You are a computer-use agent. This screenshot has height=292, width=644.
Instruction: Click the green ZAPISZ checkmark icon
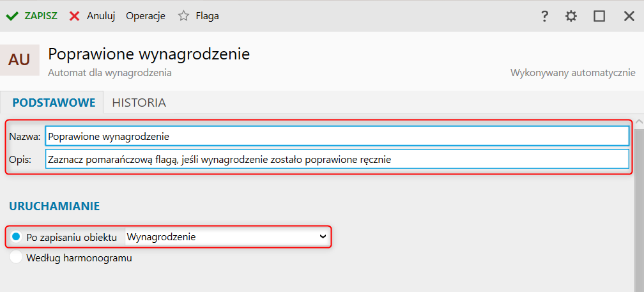pos(12,16)
